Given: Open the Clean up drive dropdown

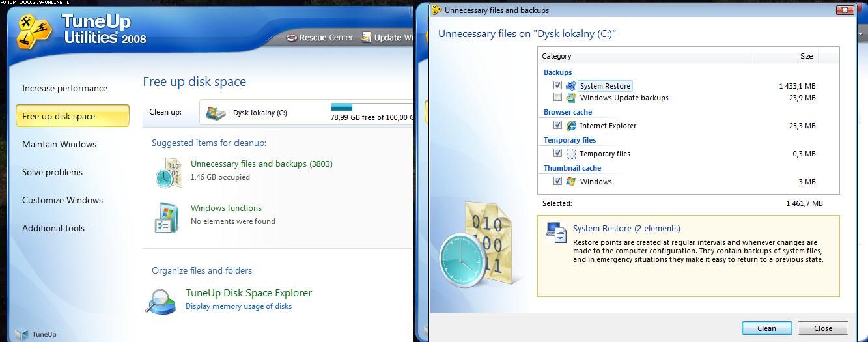Looking at the screenshot, I should [306, 112].
